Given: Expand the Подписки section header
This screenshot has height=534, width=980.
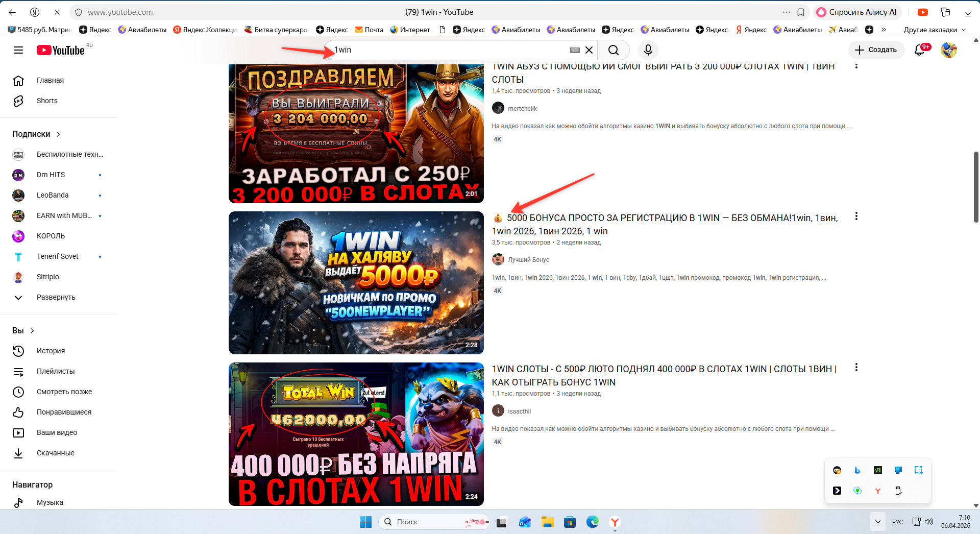Looking at the screenshot, I should click(36, 134).
